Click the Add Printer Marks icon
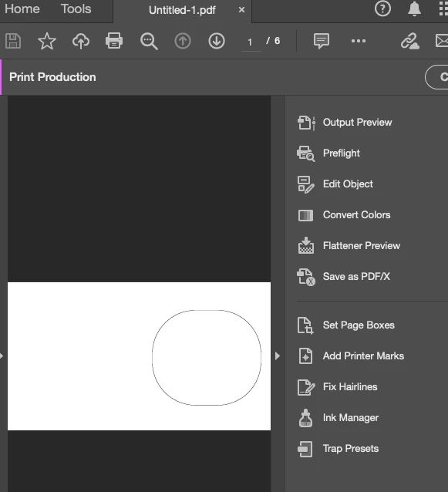 (x=305, y=356)
